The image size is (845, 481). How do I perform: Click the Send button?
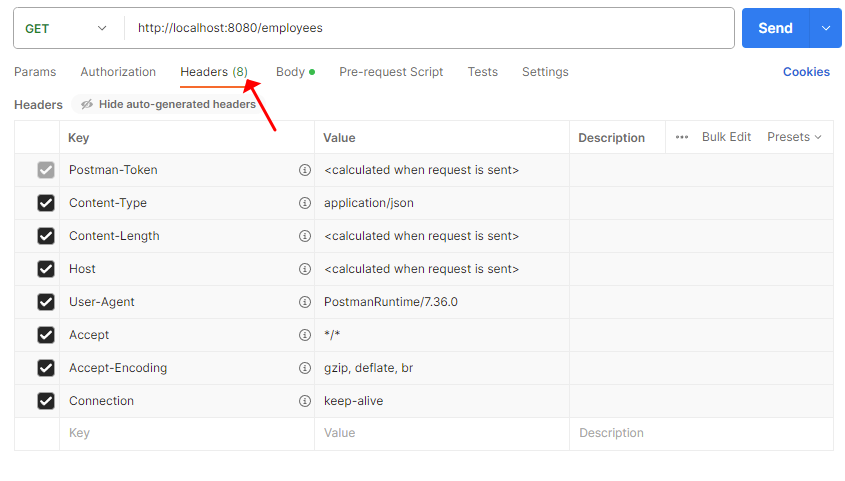coord(775,28)
